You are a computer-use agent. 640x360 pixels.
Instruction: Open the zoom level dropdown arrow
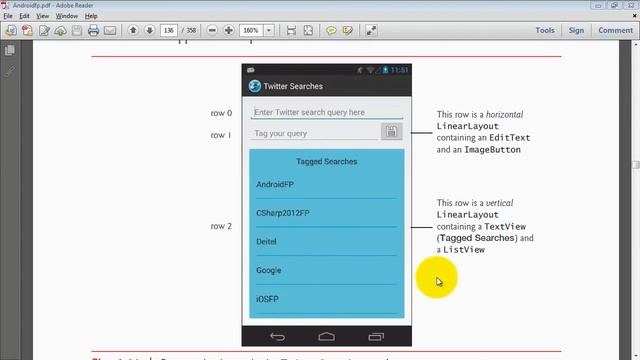point(269,30)
